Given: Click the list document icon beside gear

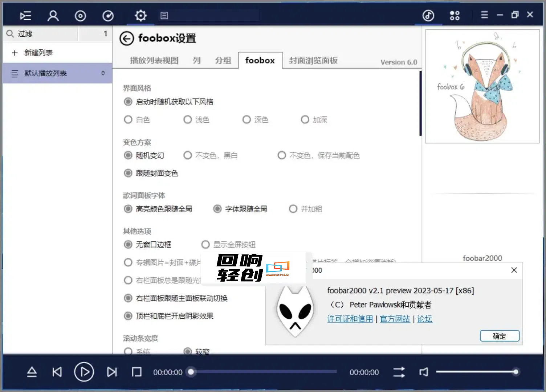Looking at the screenshot, I should pyautogui.click(x=164, y=16).
